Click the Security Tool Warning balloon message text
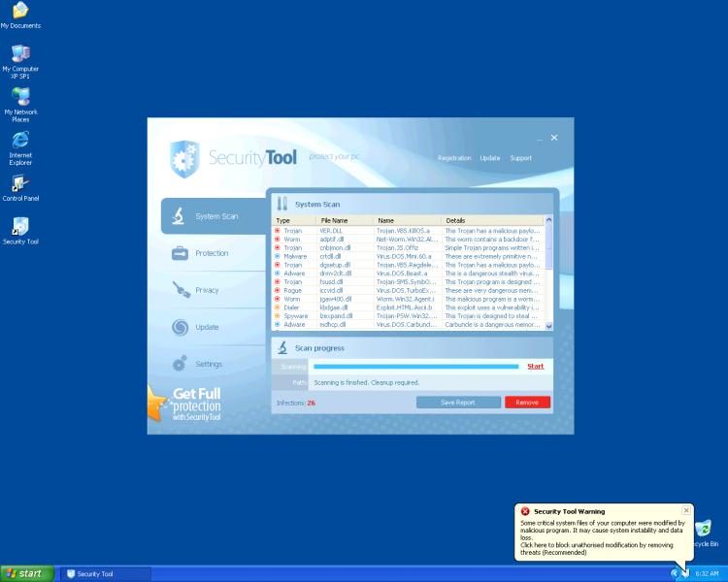Viewport: 728px width, 582px height. (x=602, y=537)
